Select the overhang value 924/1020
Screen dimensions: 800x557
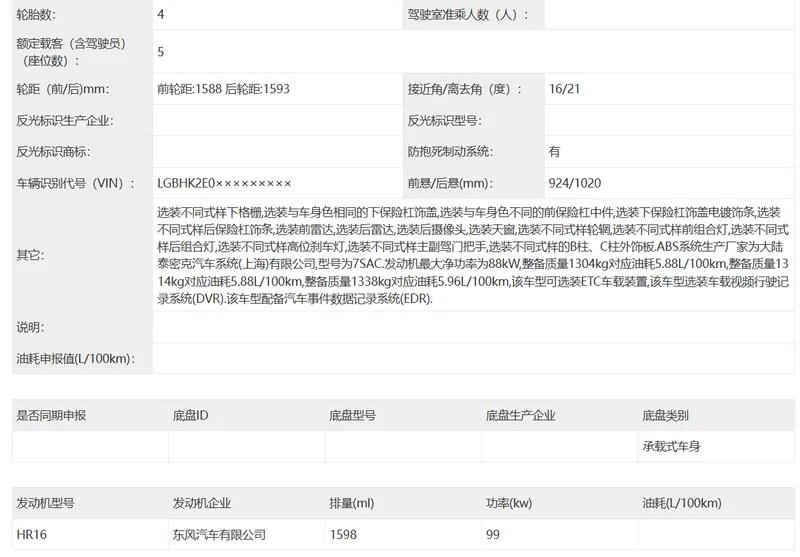575,183
